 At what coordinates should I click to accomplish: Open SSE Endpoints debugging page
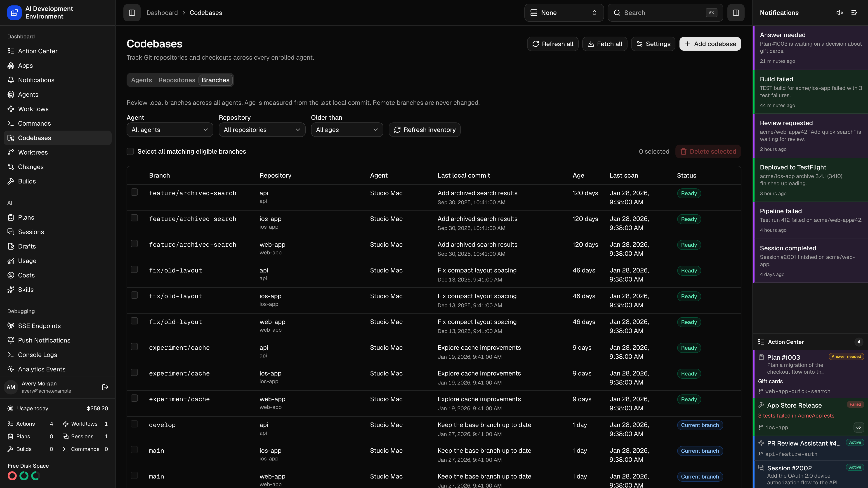click(58, 326)
